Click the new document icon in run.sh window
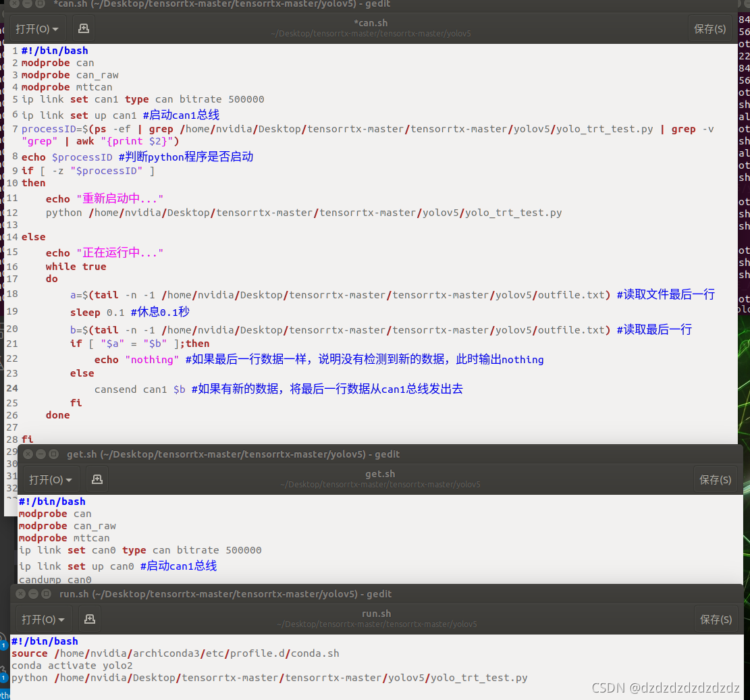750x700 pixels. (89, 619)
